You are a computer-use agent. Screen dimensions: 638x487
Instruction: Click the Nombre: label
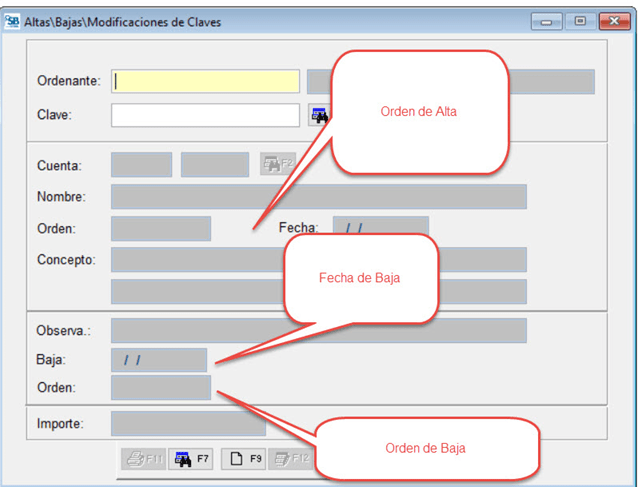click(61, 197)
